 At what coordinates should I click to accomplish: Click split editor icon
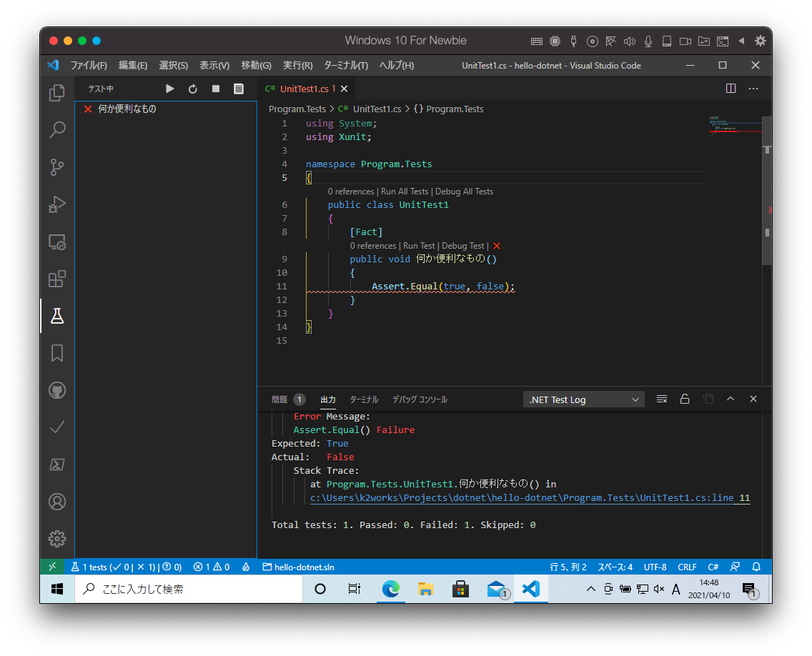pyautogui.click(x=731, y=89)
